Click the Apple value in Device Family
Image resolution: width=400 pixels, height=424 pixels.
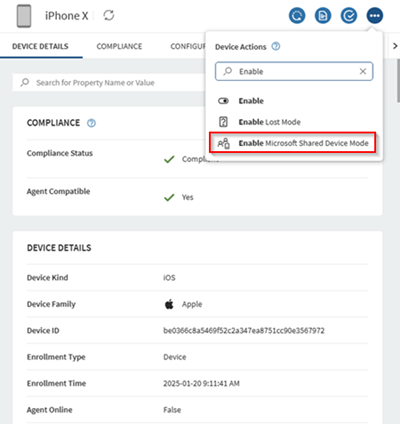tap(192, 304)
